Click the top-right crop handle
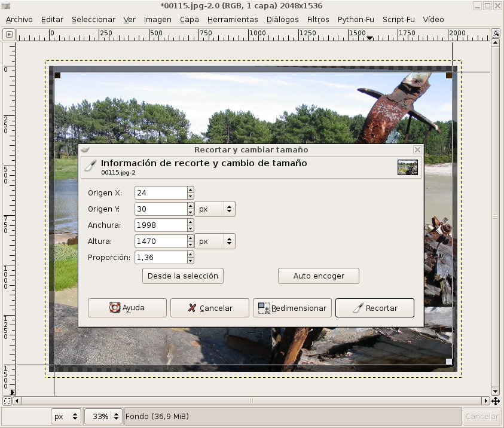The width and height of the screenshot is (504, 428). (449, 75)
